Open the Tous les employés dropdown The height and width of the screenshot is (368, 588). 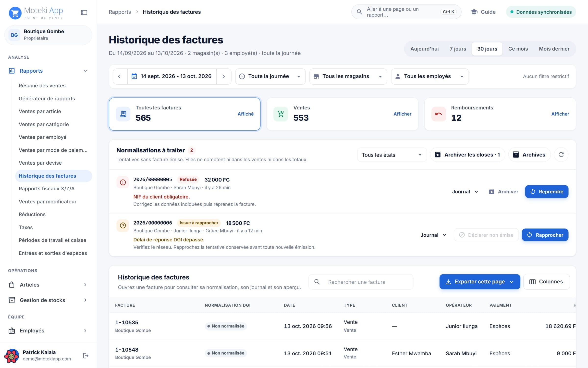[430, 76]
